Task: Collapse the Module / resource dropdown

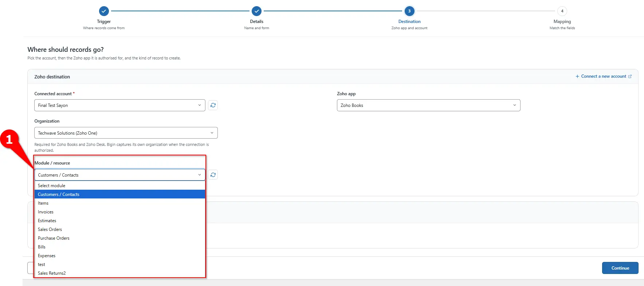Action: tap(120, 175)
